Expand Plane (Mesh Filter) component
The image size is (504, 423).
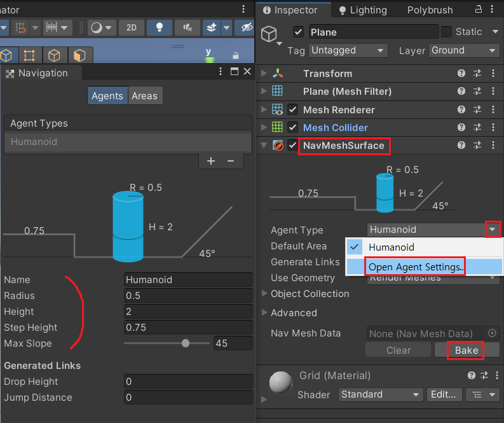pos(264,92)
